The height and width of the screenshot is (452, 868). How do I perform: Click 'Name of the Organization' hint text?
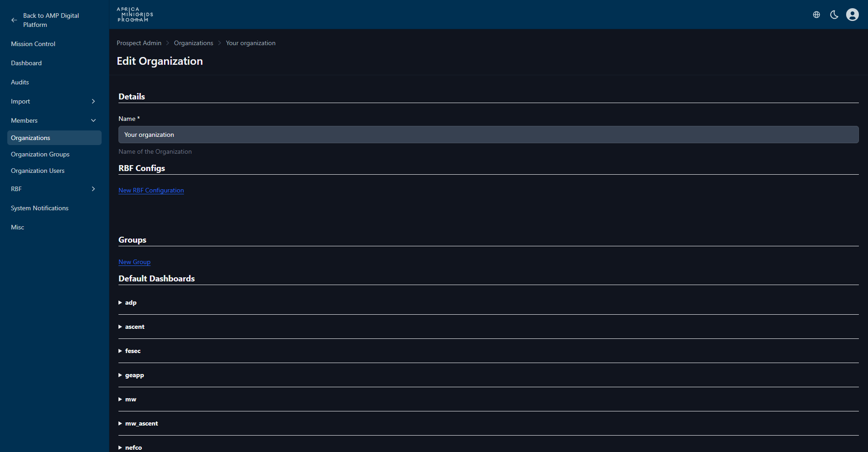pos(155,151)
